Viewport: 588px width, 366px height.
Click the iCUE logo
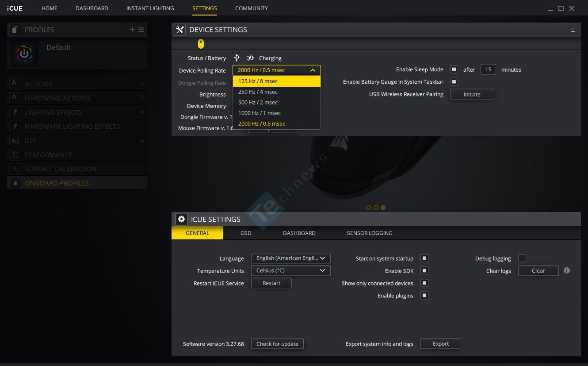click(x=15, y=8)
